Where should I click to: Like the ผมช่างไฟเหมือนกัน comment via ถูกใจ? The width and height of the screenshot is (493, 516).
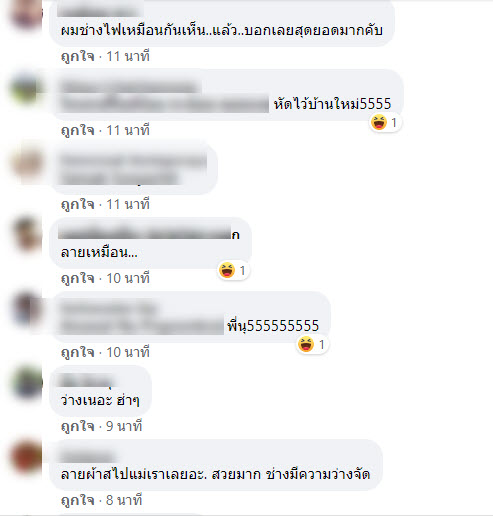point(78,56)
